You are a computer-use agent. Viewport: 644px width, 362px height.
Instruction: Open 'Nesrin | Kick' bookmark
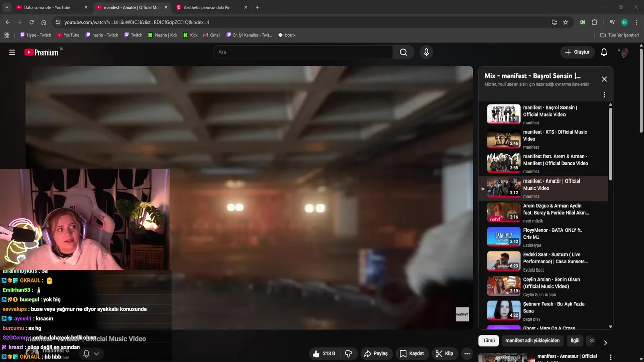tap(163, 35)
